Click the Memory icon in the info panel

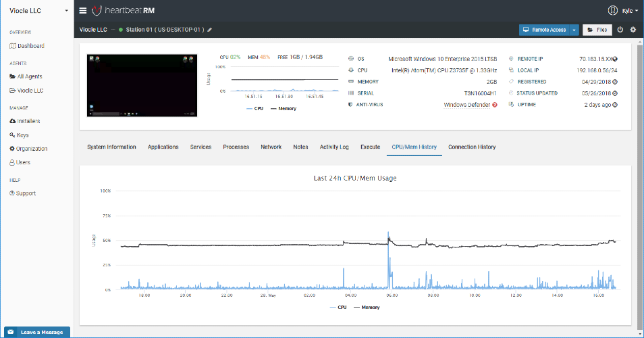(351, 82)
